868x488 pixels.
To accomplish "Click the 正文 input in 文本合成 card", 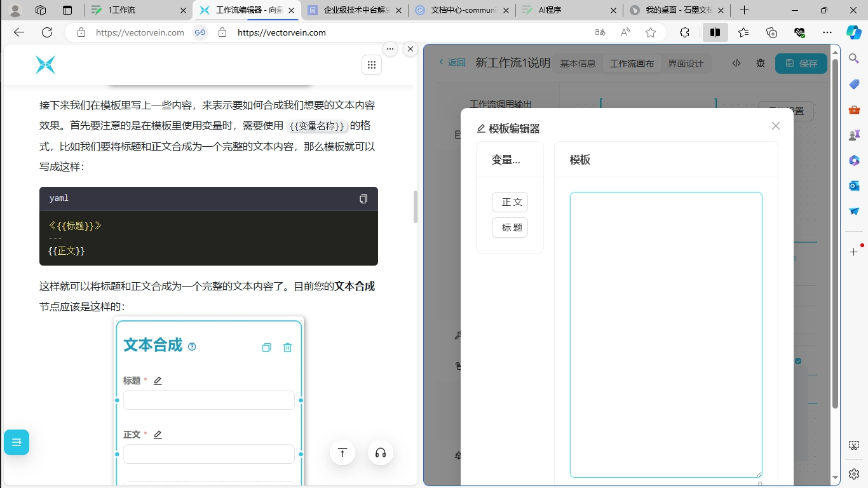I will pos(209,454).
